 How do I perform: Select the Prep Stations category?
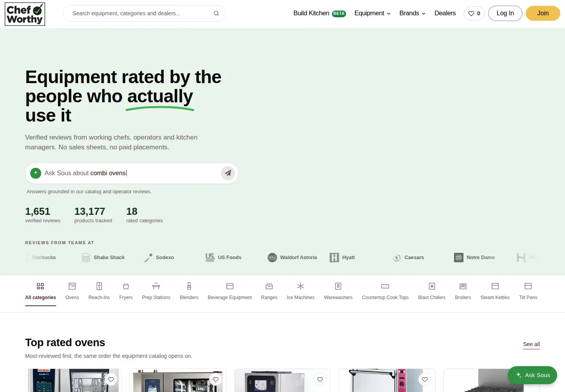(x=156, y=291)
